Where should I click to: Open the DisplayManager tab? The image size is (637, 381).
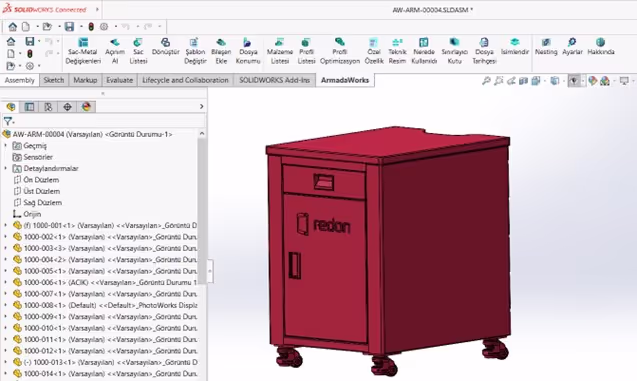tap(86, 107)
